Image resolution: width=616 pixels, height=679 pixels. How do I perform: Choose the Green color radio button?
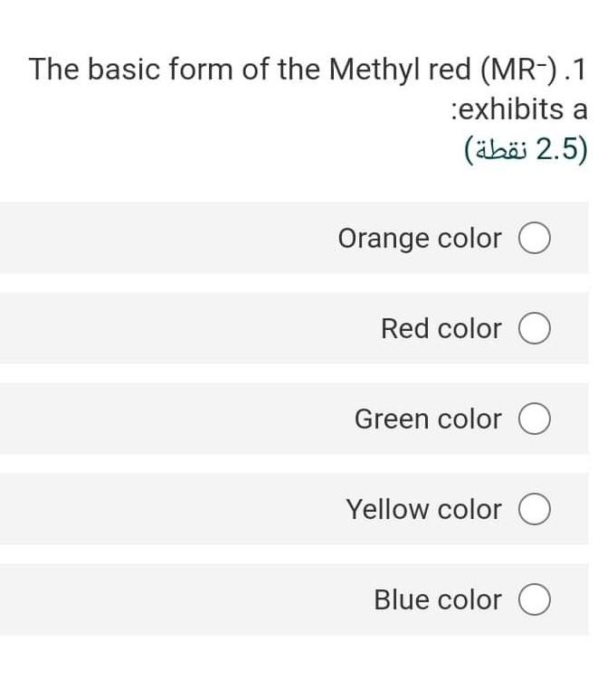[535, 420]
